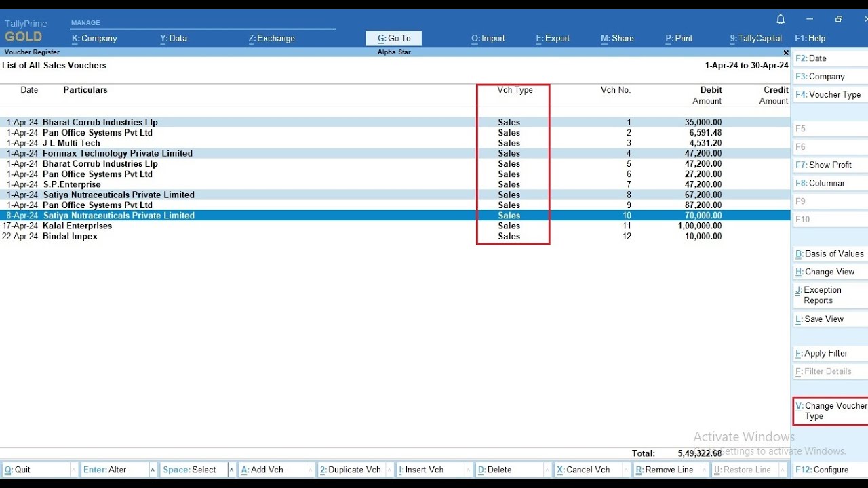The image size is (868, 488).
Task: Click F7: Show Profit
Action: 830,165
